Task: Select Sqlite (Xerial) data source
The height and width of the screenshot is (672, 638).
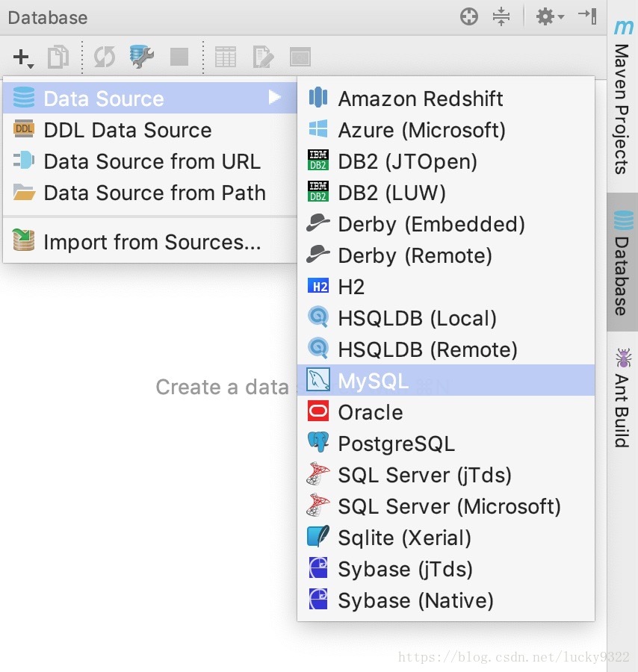Action: click(446, 538)
